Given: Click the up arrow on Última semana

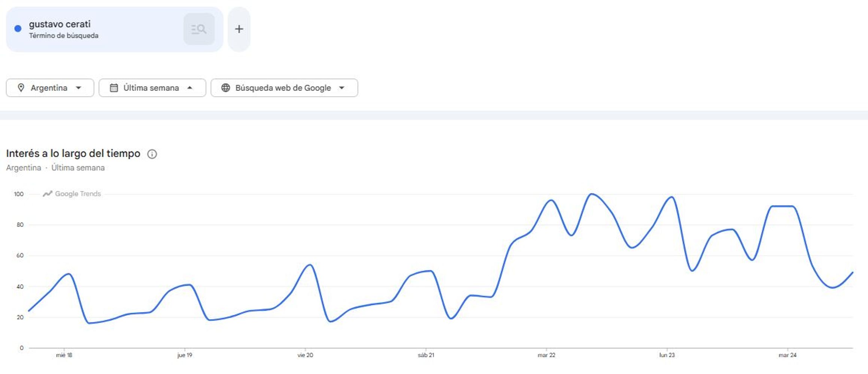Looking at the screenshot, I should click(190, 88).
